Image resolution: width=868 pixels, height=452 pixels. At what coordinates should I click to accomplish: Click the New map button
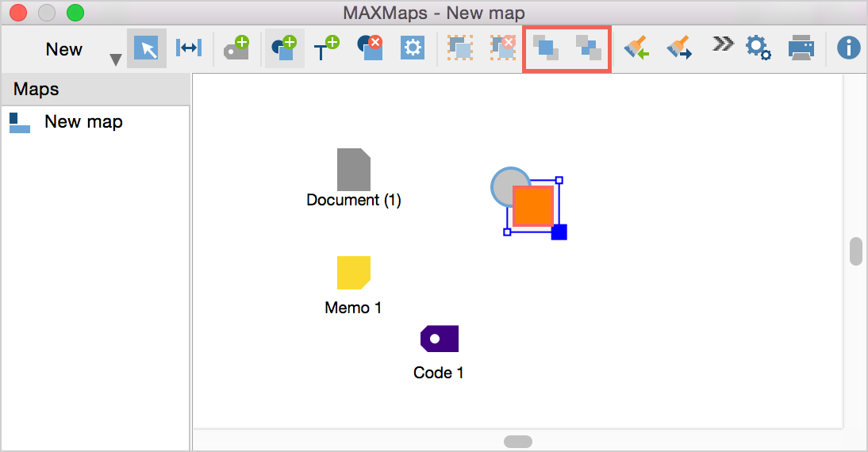tap(63, 49)
